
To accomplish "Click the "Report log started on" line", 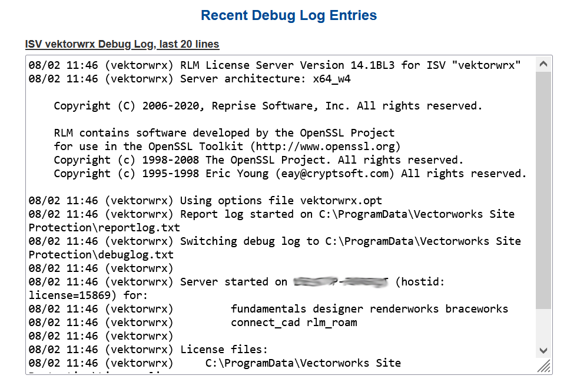I will click(271, 214).
